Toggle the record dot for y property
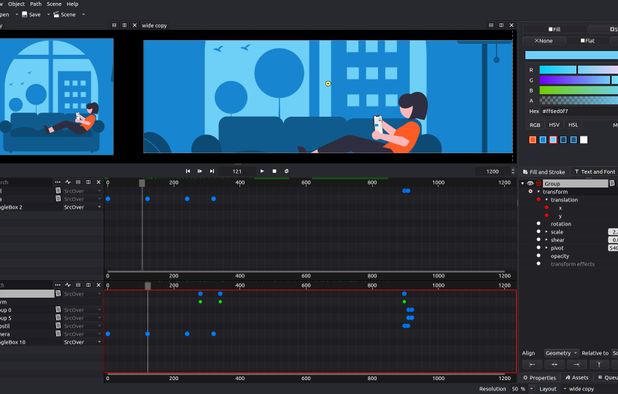Viewport: 618px width, 394px height. pyautogui.click(x=546, y=216)
